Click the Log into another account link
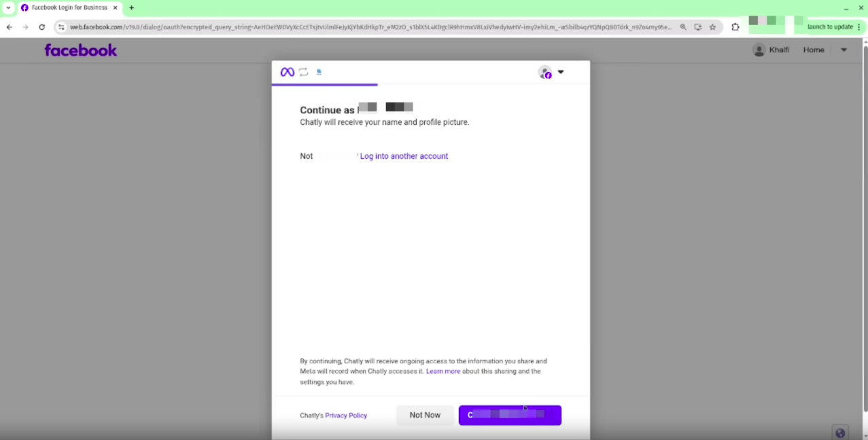Viewport: 868px width, 440px height. 404,156
